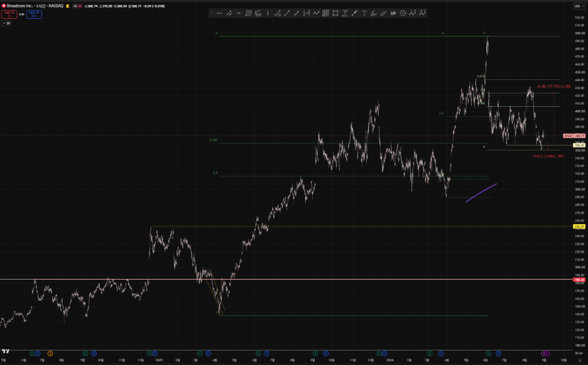Screen dimensions: 588x365
Task: Select the Text drawing tool
Action: pyautogui.click(x=364, y=13)
